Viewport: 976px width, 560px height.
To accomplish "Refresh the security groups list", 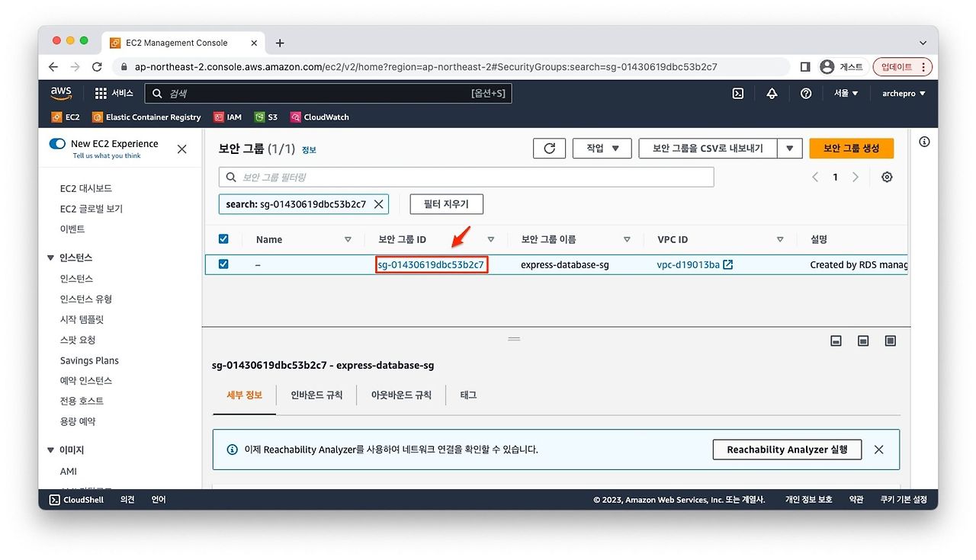I will (x=549, y=149).
